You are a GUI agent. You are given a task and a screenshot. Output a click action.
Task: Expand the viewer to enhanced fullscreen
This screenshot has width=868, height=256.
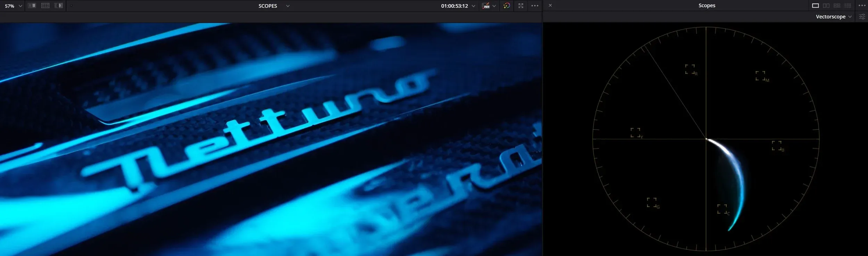point(521,6)
